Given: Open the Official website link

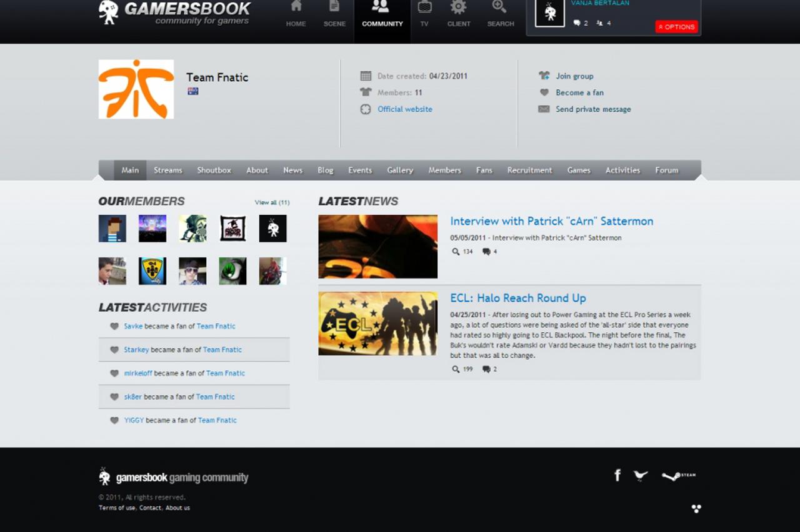Looking at the screenshot, I should 404,109.
